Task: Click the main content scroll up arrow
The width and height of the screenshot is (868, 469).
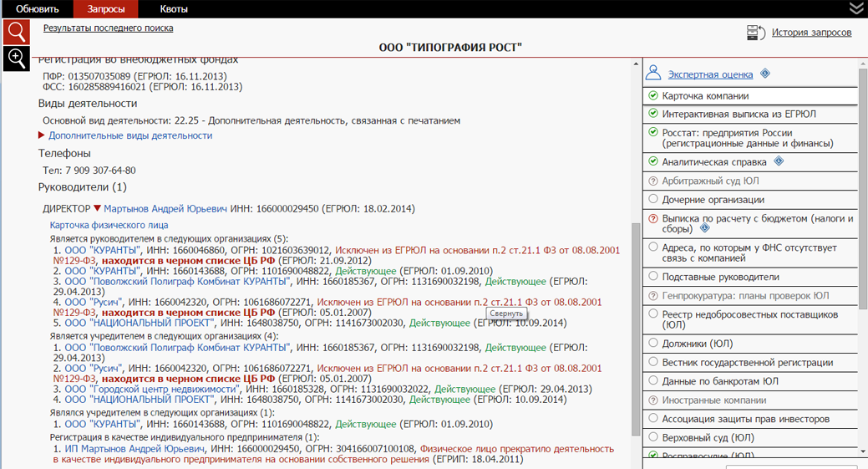Action: coord(636,64)
